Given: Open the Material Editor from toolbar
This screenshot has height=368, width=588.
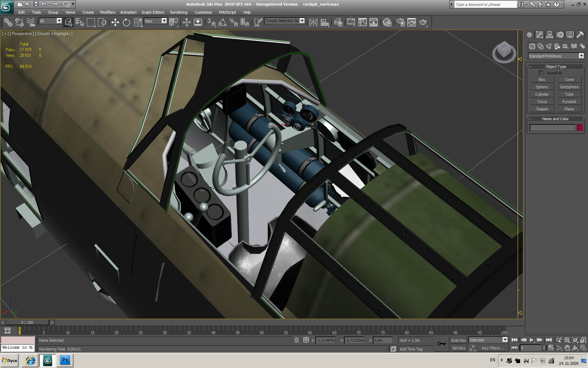Looking at the screenshot, I should 387,22.
